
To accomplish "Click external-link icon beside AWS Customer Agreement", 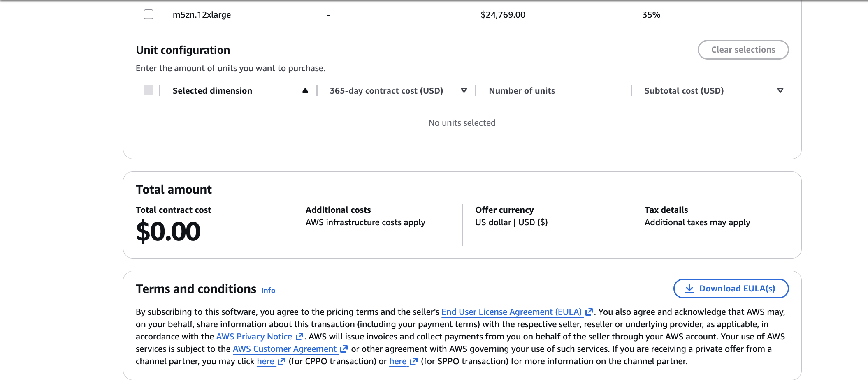I will pos(344,349).
